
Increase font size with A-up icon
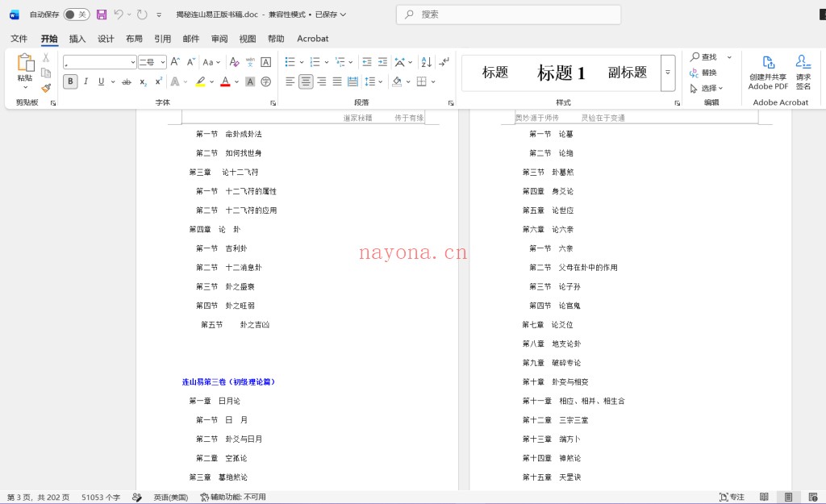pos(175,62)
